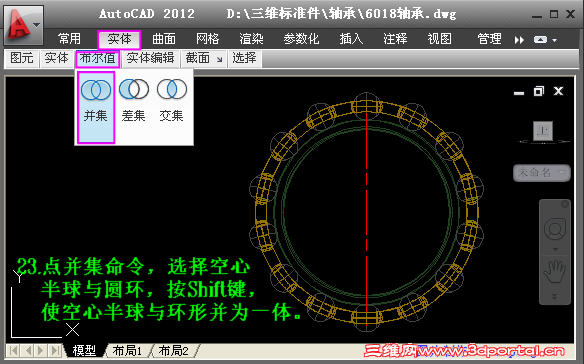Switch to the 布局2 layout tab
This screenshot has width=584, height=364.
pos(174,351)
